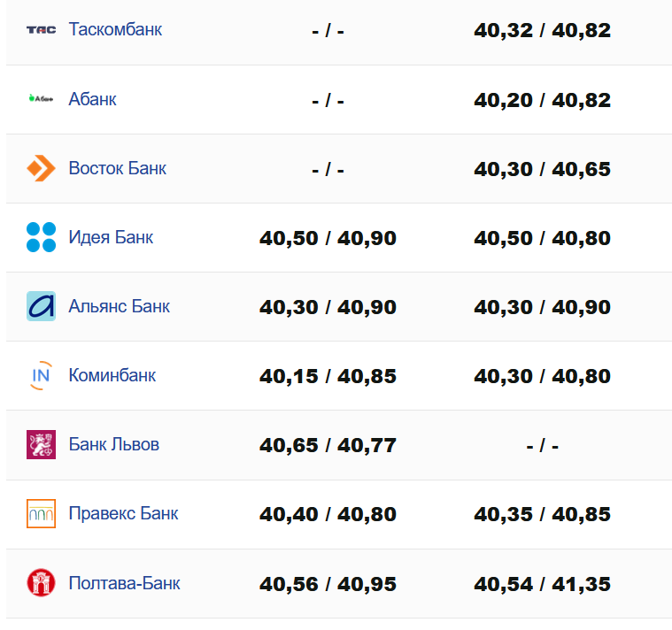Click the Правекс Банк orange logo
672x630 pixels.
click(x=41, y=513)
